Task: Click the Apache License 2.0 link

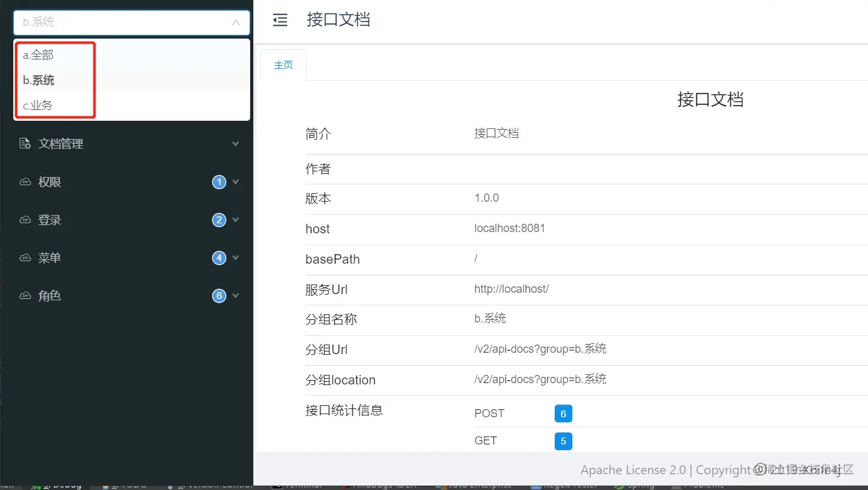Action: [632, 470]
